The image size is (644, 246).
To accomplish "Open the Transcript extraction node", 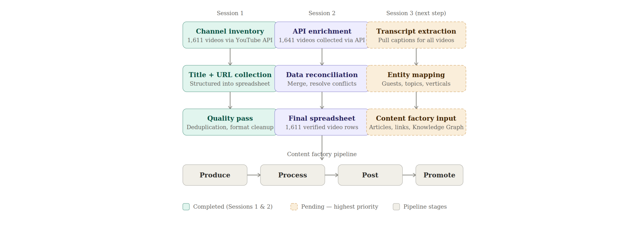I will tap(416, 35).
